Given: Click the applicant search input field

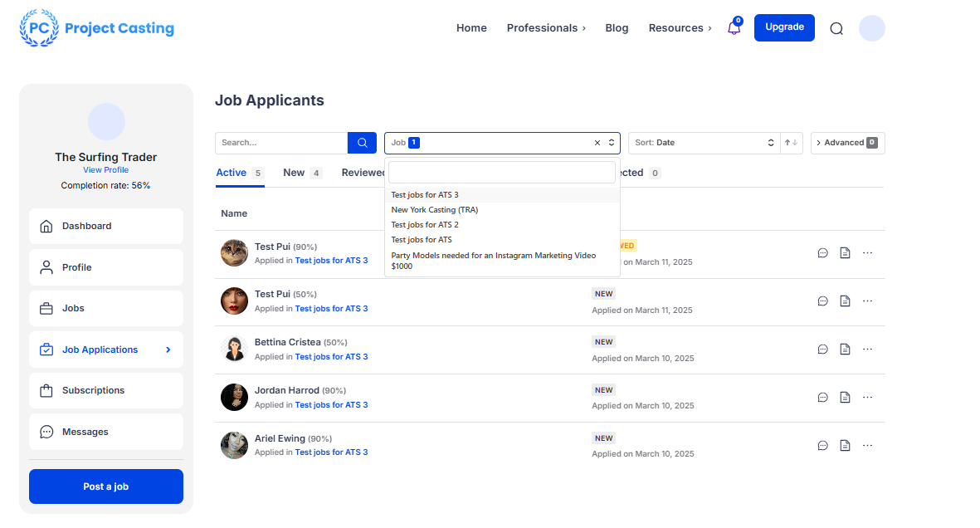Looking at the screenshot, I should [x=280, y=143].
